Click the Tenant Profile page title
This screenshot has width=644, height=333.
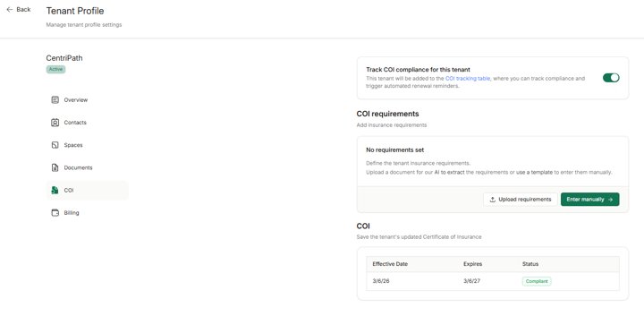coord(75,11)
